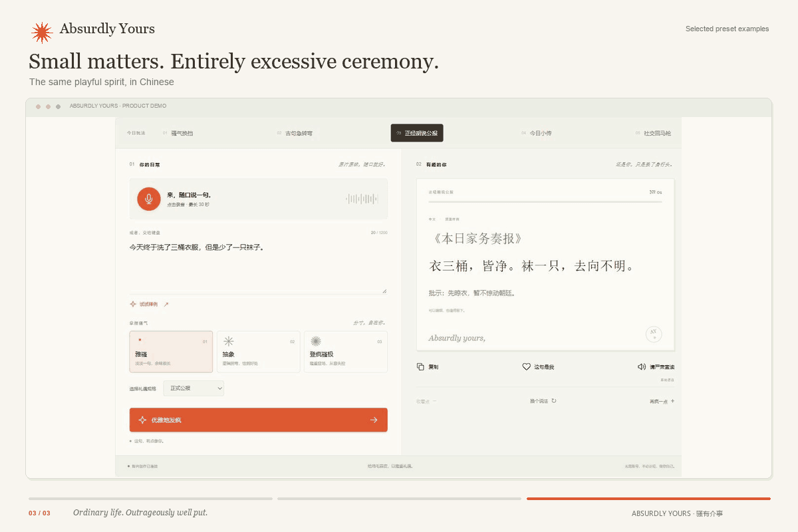Select the 抽象 tone card
798x532 pixels.
[x=259, y=352]
